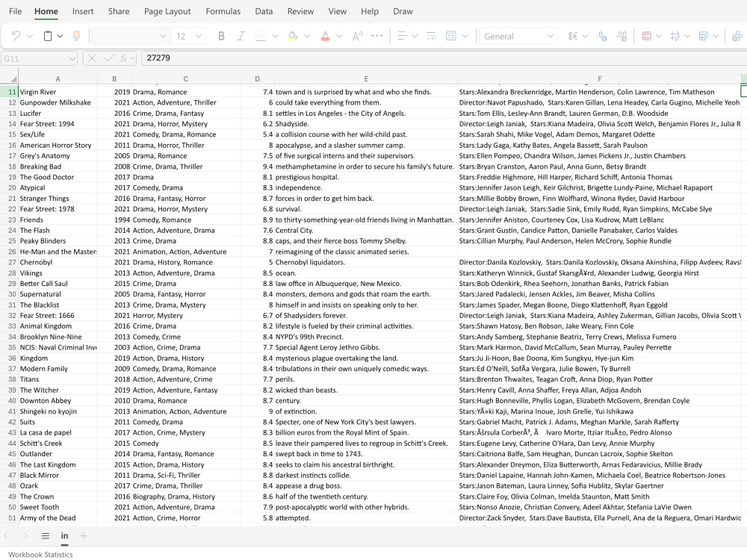Image resolution: width=747 pixels, height=560 pixels.
Task: Switch to the Page Layout tab
Action: point(167,11)
